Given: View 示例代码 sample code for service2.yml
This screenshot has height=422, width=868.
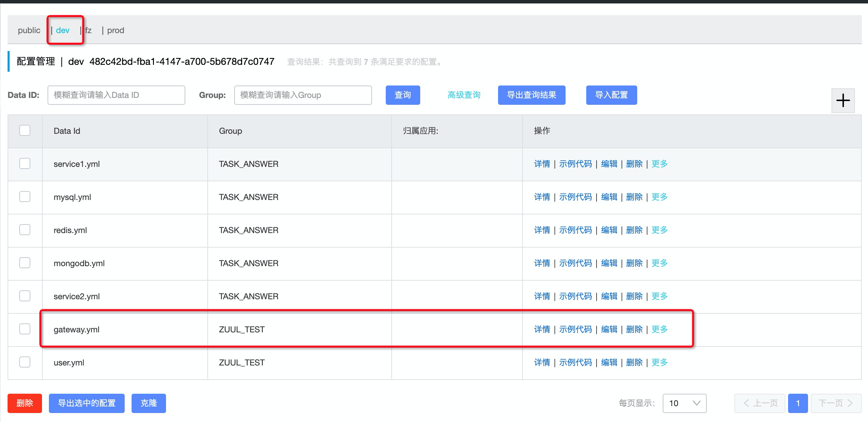Looking at the screenshot, I should coord(576,296).
